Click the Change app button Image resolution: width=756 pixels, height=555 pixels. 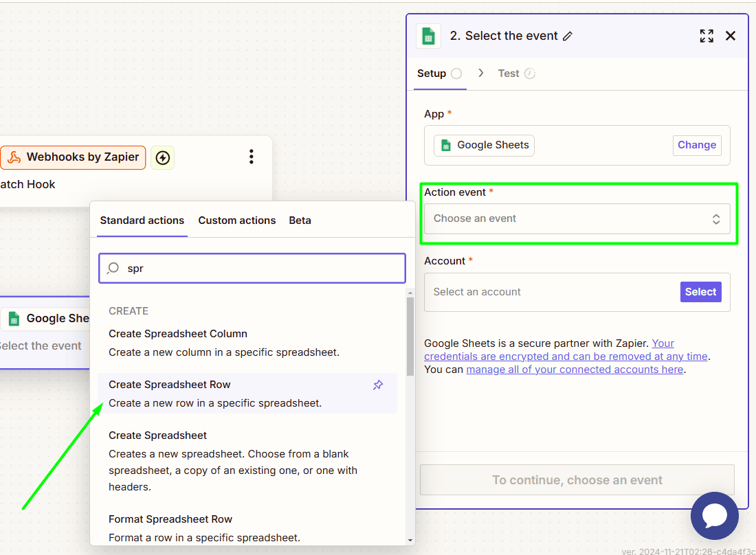coord(697,145)
